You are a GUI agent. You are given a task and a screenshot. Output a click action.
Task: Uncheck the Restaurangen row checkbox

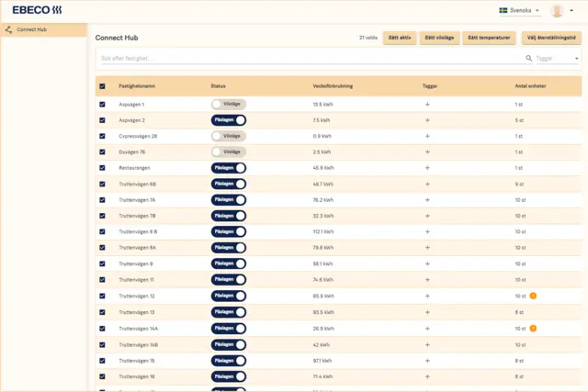click(x=102, y=168)
